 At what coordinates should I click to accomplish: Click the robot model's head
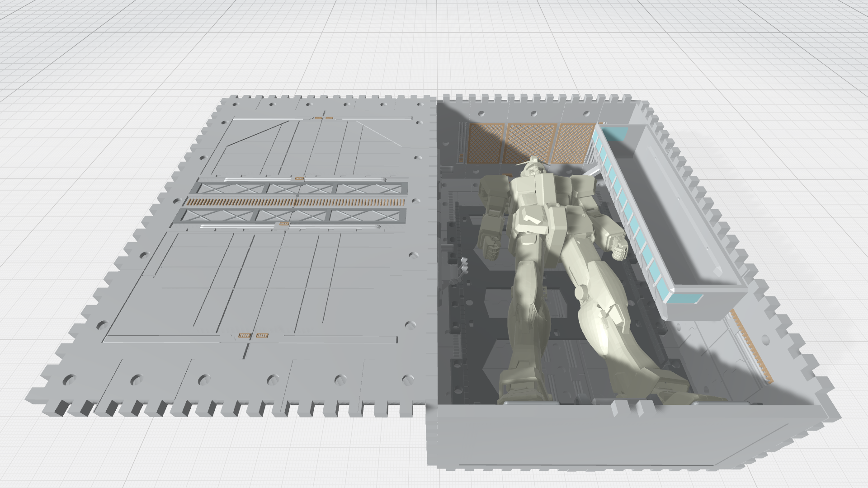point(534,166)
